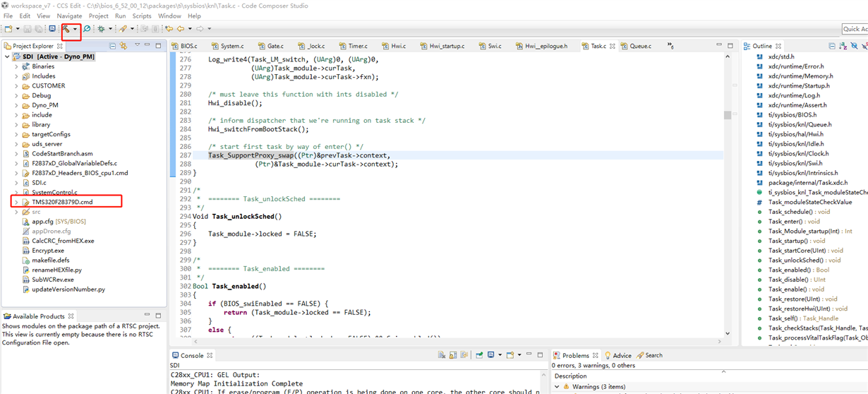Open the Build hammer dropdown arrow
868x394 pixels.
75,29
